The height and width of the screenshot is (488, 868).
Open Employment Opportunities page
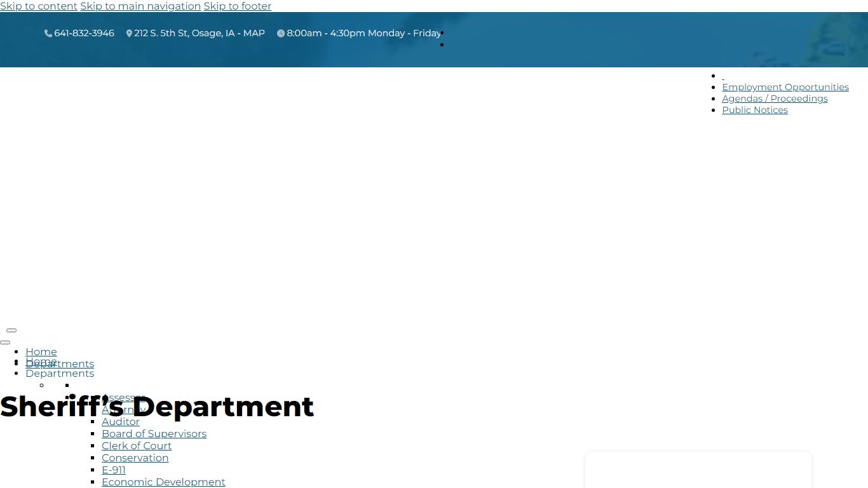(x=785, y=87)
